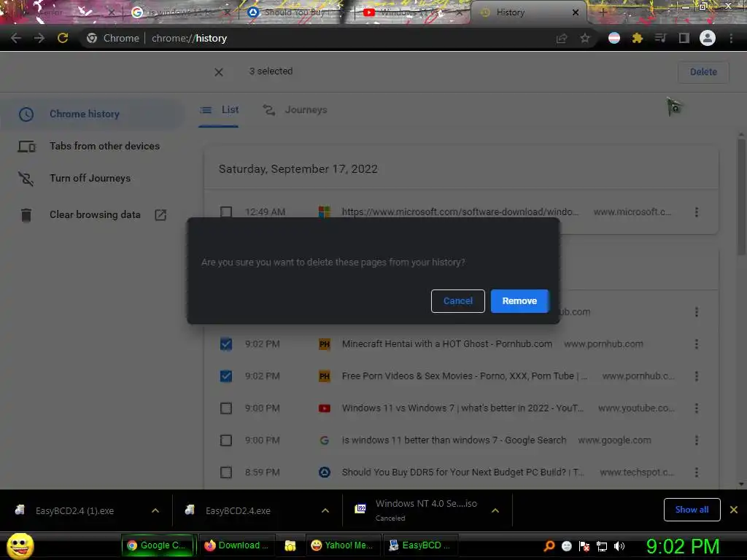
Task: Click the 9:02 PM taskbar clock
Action: (x=683, y=546)
